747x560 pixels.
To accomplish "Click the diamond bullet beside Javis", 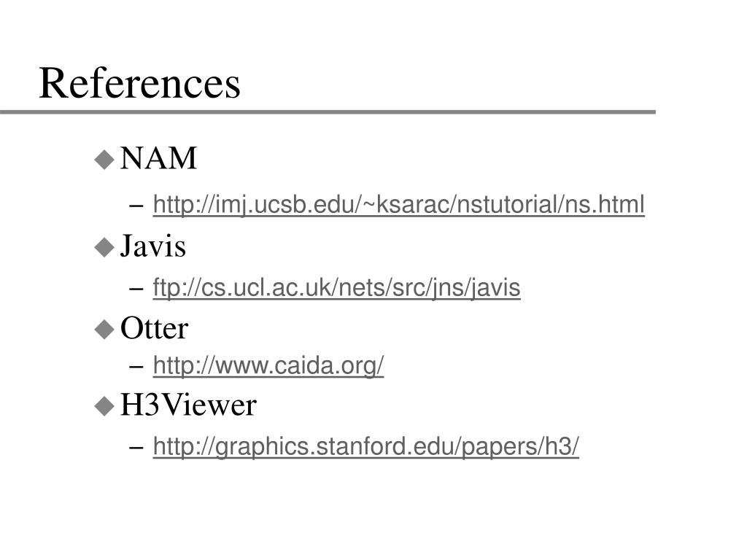I will (104, 247).
